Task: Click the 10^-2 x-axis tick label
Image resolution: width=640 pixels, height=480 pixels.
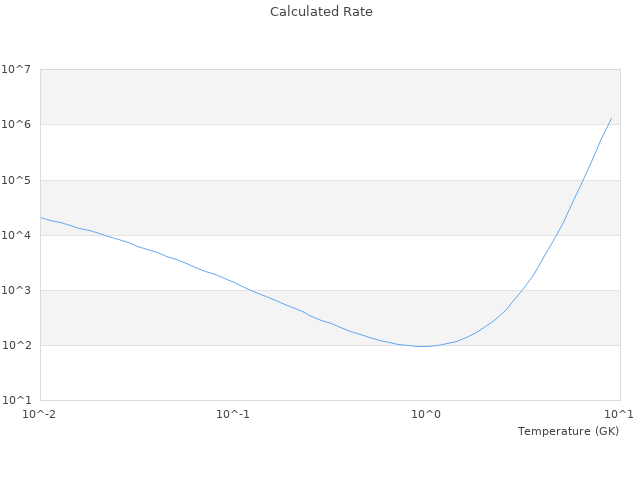Action: tap(40, 414)
